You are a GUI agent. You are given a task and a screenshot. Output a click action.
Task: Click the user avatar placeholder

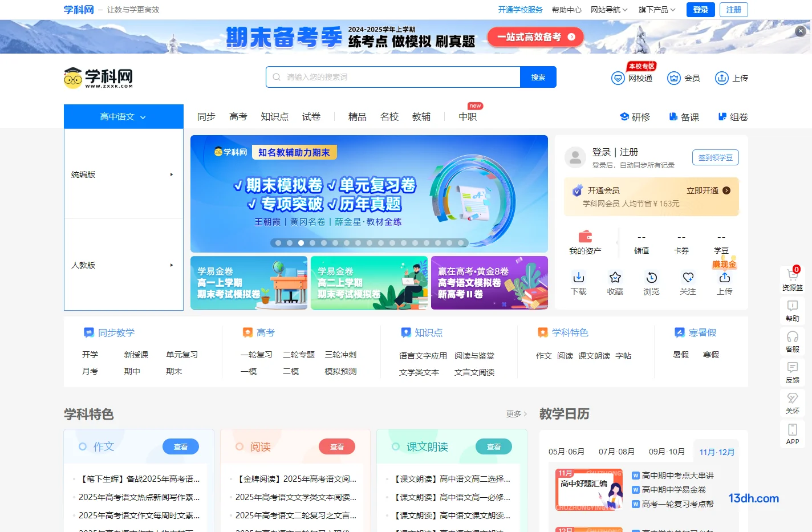(x=575, y=157)
